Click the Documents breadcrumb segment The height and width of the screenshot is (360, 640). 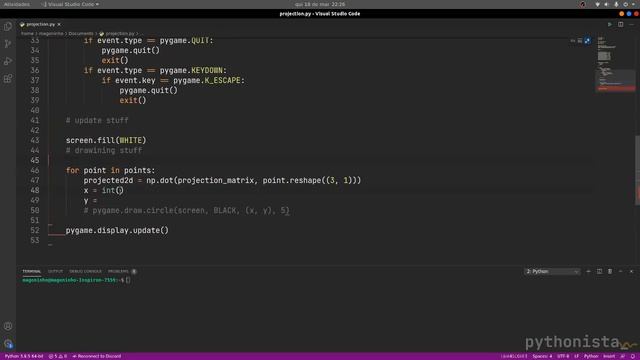[x=80, y=33]
